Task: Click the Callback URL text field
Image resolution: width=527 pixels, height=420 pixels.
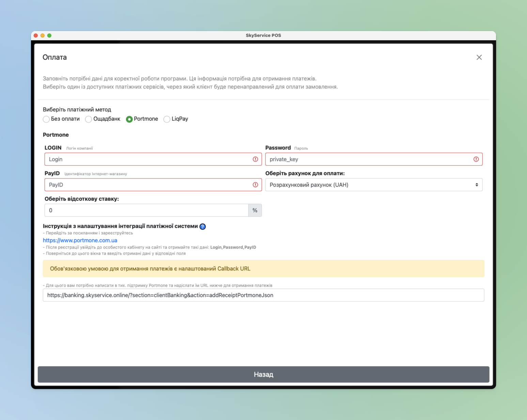Action: [x=263, y=295]
